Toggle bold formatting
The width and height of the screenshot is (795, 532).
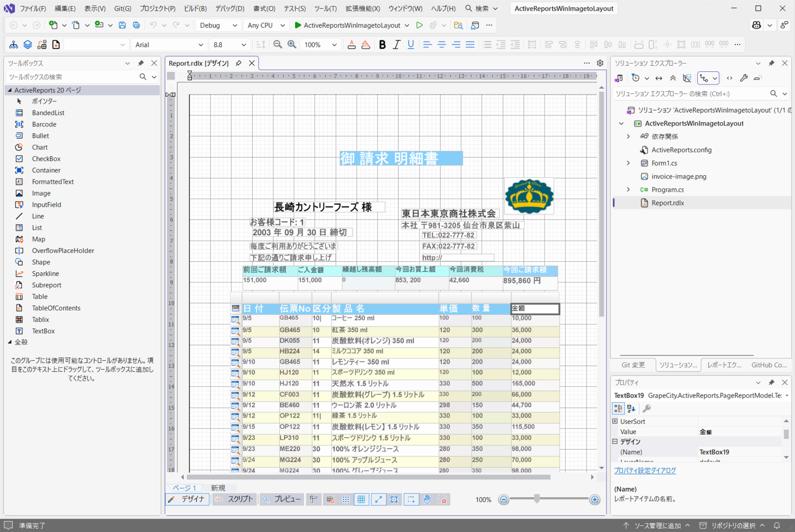382,45
